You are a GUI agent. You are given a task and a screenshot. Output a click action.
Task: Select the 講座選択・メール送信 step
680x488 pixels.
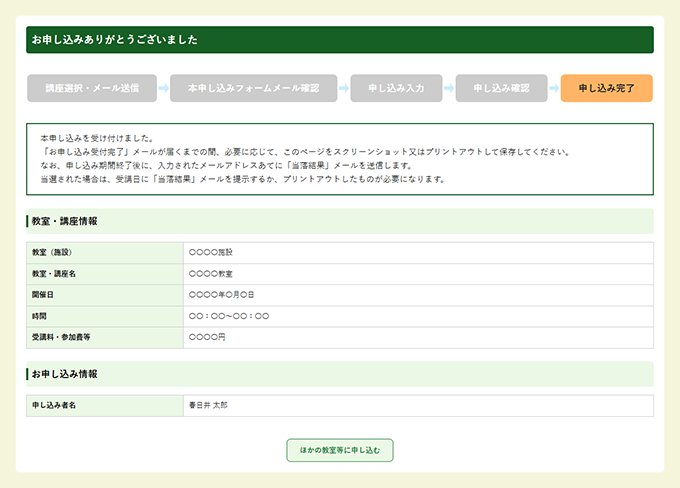click(92, 88)
